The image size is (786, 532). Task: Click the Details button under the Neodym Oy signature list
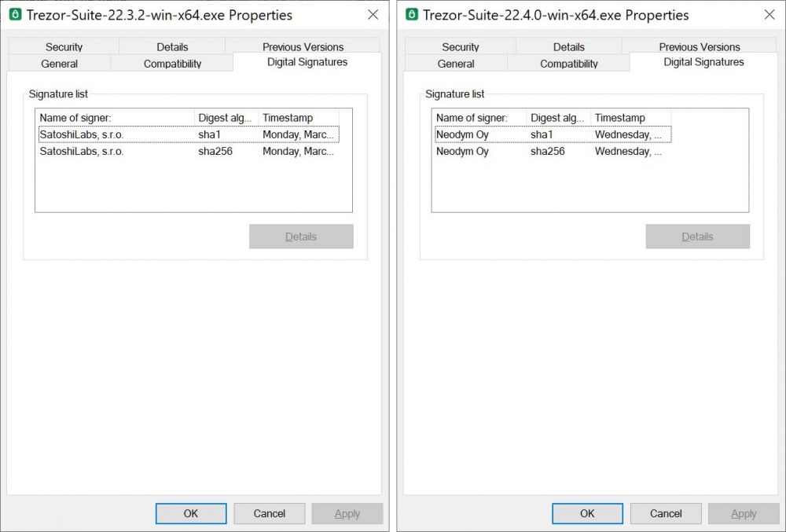tap(698, 237)
